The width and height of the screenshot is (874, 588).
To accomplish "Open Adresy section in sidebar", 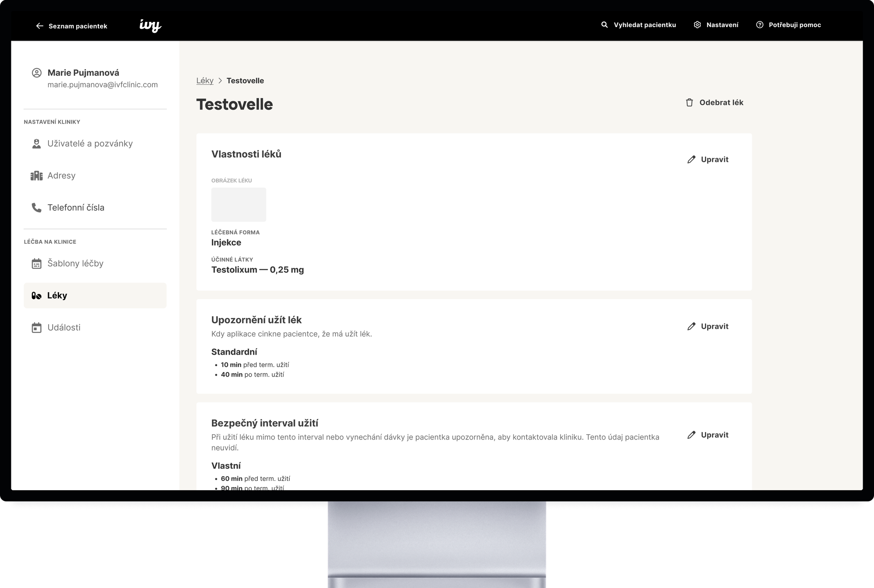I will coord(62,176).
